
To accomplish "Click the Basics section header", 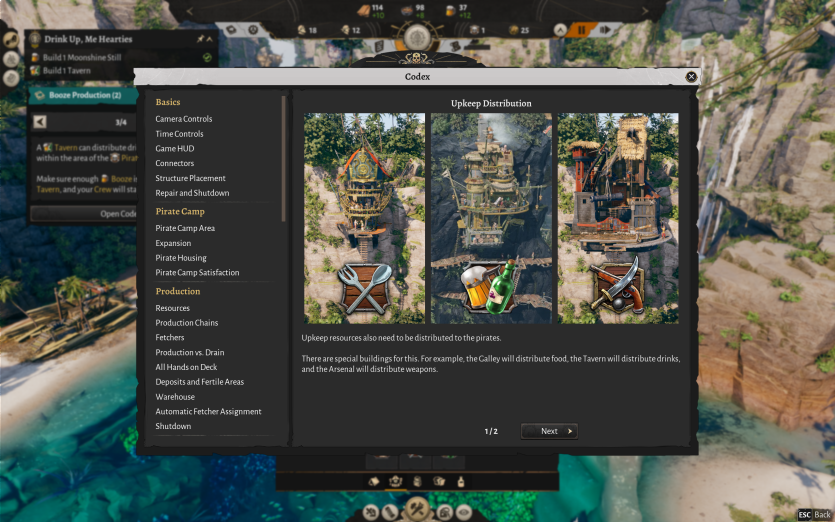I will [x=168, y=102].
